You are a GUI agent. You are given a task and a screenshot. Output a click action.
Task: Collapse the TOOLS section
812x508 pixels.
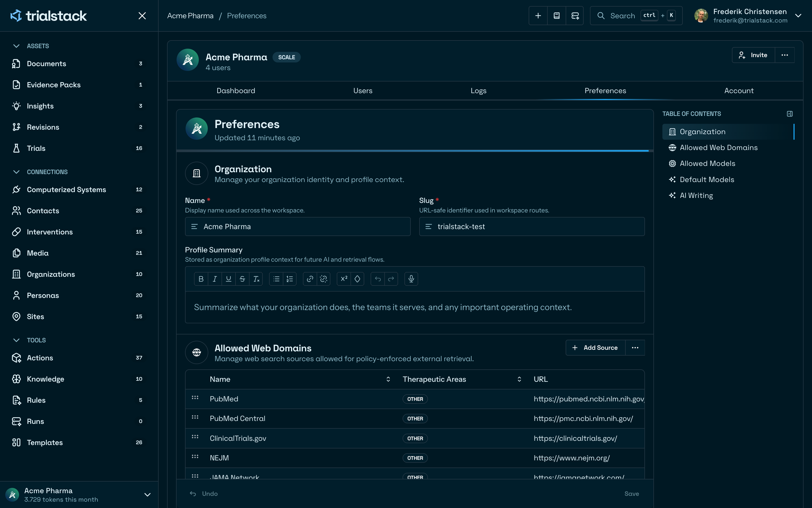click(x=16, y=340)
